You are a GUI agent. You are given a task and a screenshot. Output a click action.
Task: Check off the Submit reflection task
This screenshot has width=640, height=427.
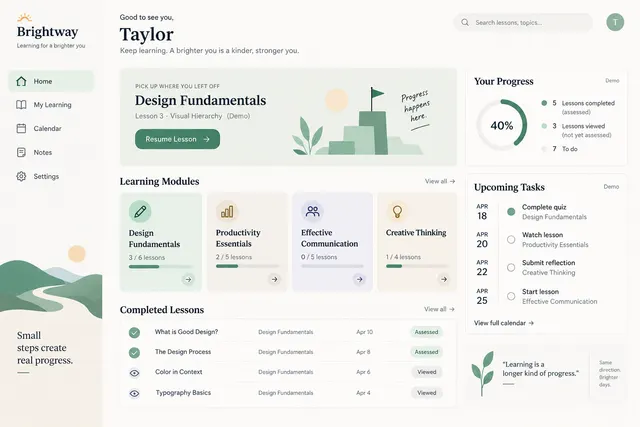click(511, 267)
